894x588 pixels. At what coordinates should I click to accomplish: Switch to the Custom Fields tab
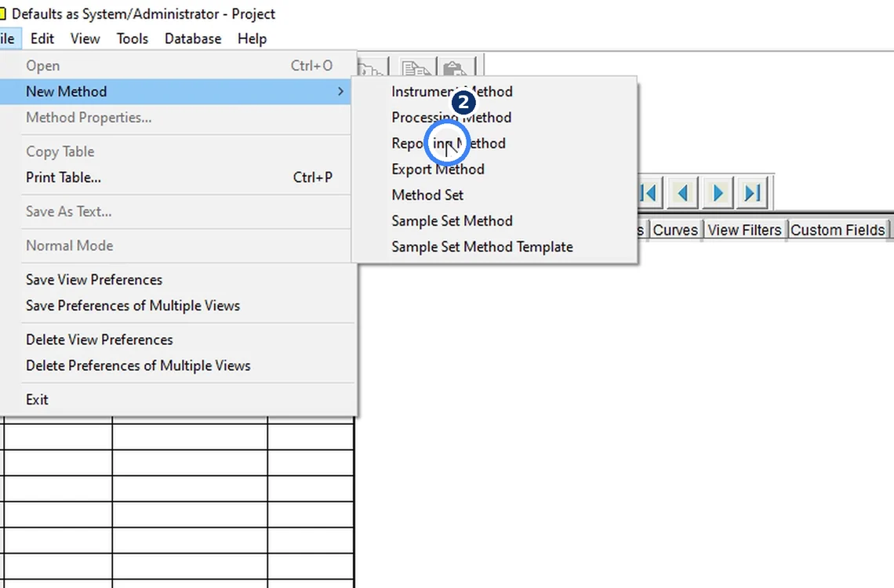[838, 230]
